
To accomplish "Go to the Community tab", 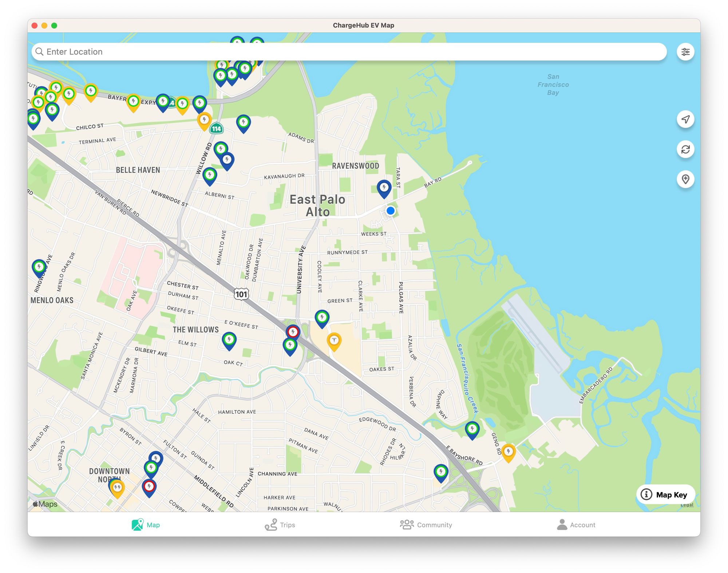I will [x=426, y=525].
